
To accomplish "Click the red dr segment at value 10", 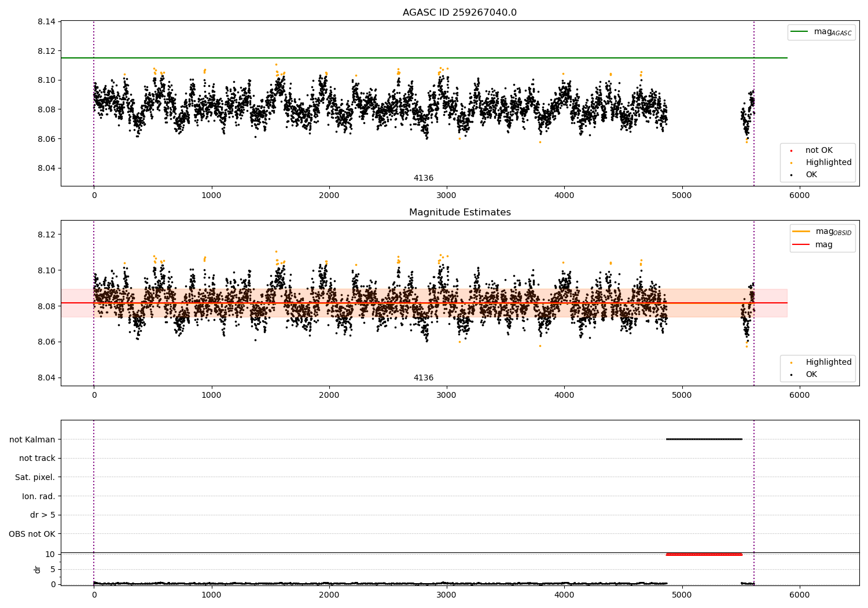I will 704,555.
